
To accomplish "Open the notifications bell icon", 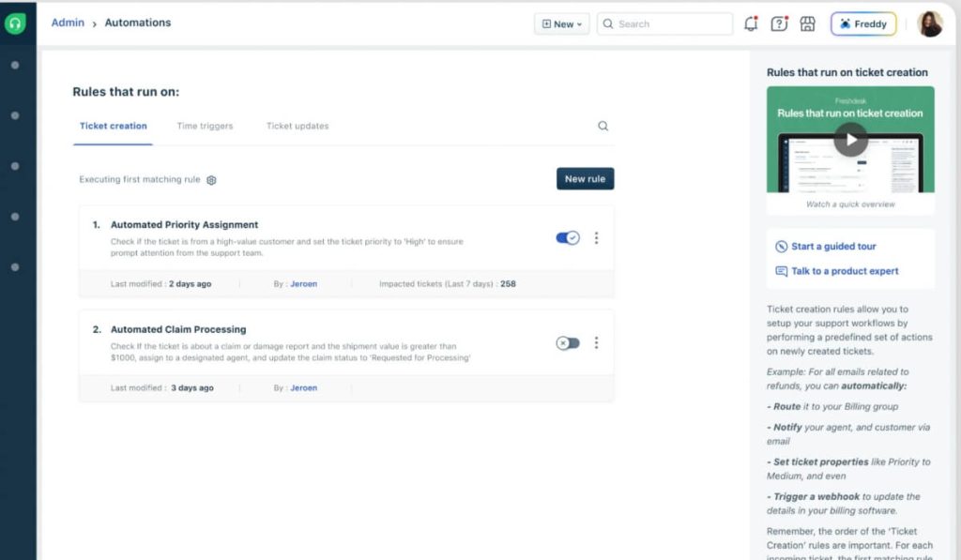I will (750, 23).
